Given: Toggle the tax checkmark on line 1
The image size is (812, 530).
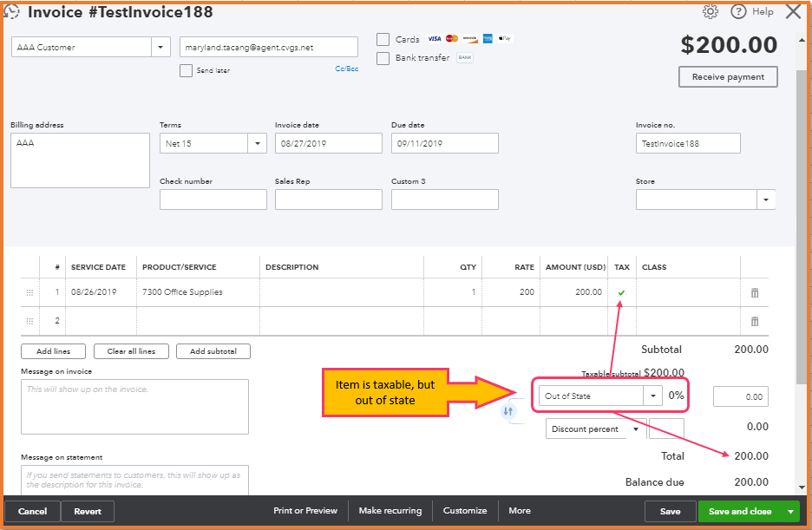Looking at the screenshot, I should [x=621, y=293].
